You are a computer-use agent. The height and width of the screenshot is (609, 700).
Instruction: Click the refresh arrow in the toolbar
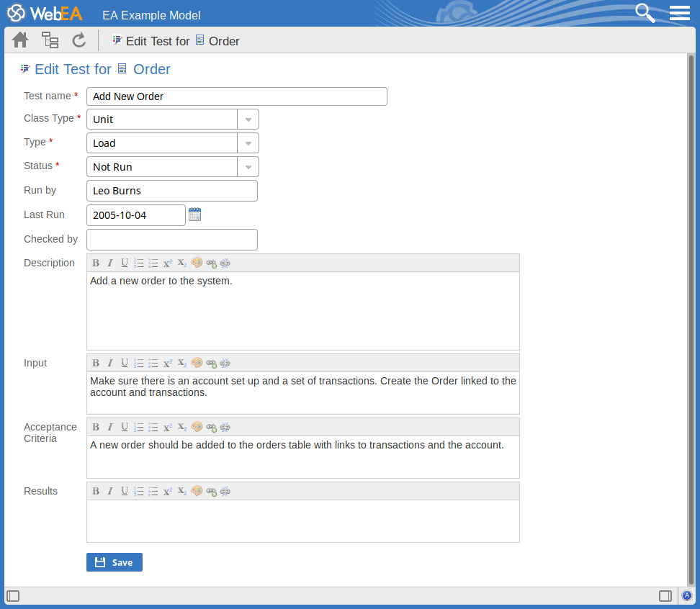[78, 40]
